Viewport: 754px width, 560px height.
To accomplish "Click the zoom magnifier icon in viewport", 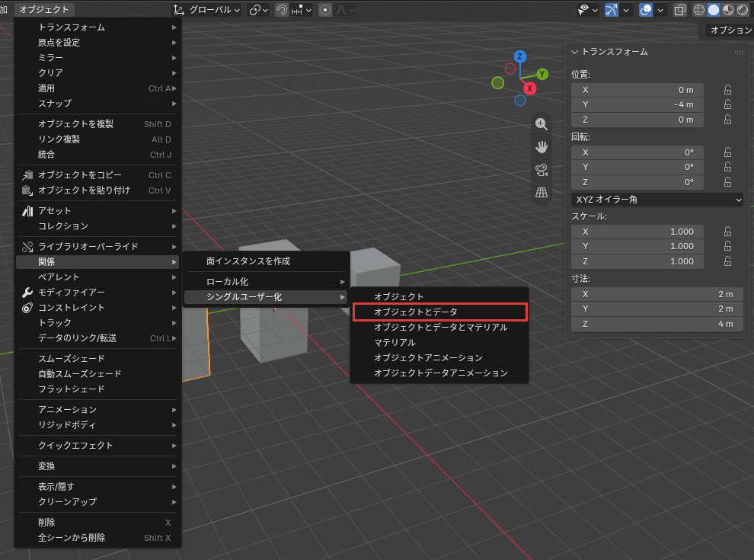I will pyautogui.click(x=542, y=123).
